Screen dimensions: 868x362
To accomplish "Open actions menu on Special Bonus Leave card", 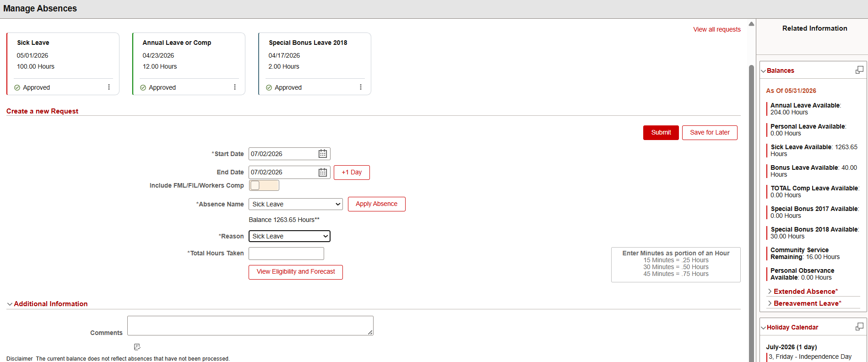I will click(x=361, y=87).
